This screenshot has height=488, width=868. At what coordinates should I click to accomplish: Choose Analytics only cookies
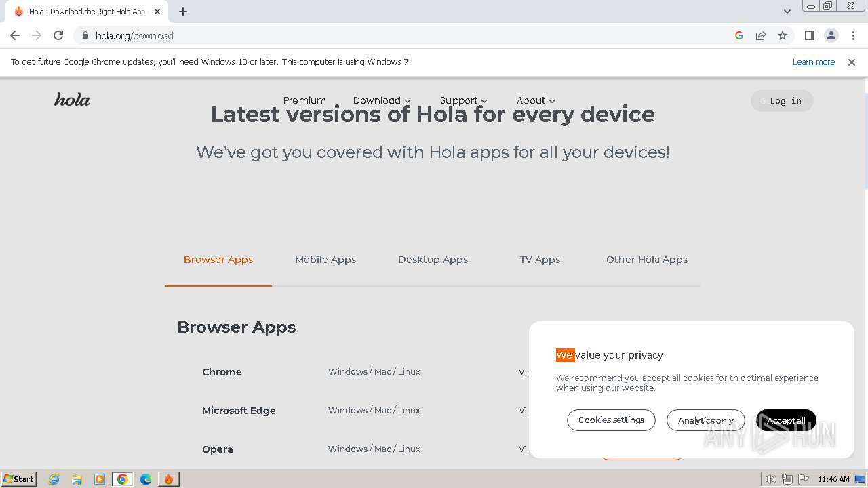705,420
